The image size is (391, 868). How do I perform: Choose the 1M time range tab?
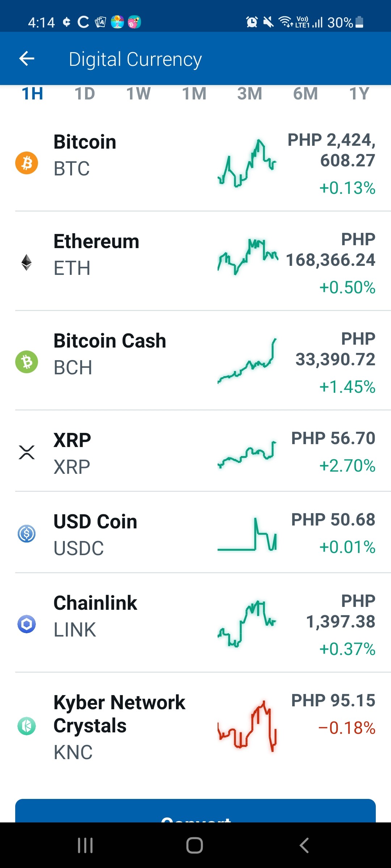(x=194, y=94)
